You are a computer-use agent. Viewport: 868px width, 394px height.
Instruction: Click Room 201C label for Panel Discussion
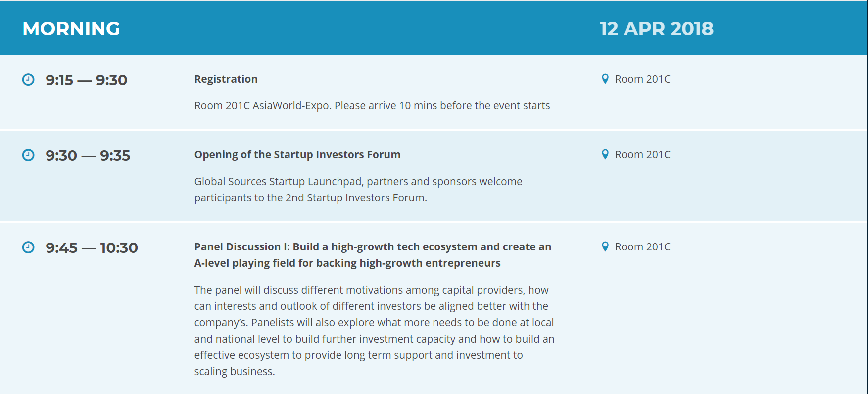[x=642, y=247]
